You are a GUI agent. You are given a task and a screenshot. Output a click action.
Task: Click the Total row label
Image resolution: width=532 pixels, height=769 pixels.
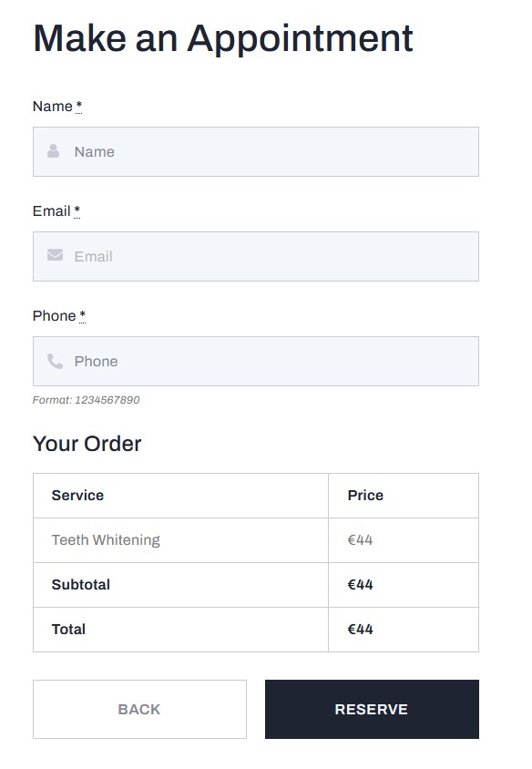pyautogui.click(x=68, y=630)
